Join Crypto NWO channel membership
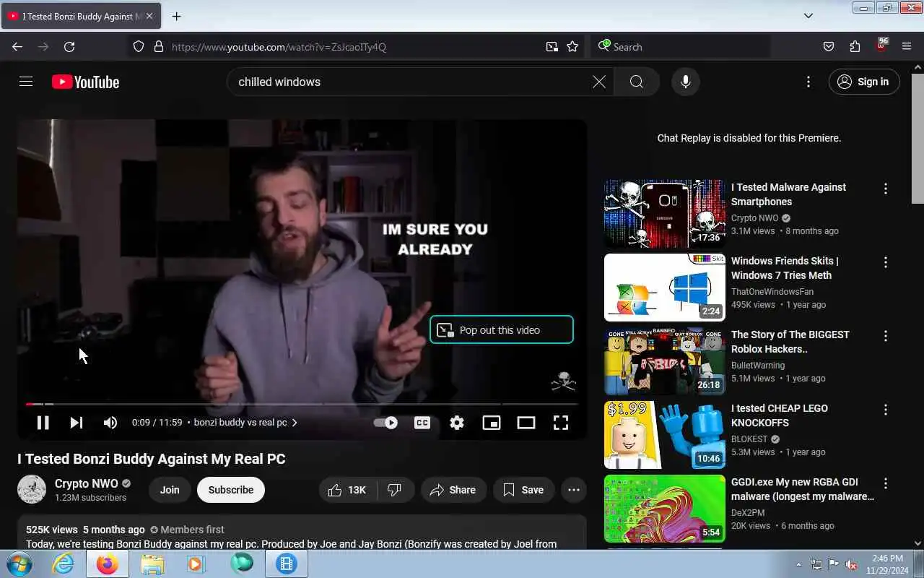Screen dimensions: 924x578 click(170, 490)
